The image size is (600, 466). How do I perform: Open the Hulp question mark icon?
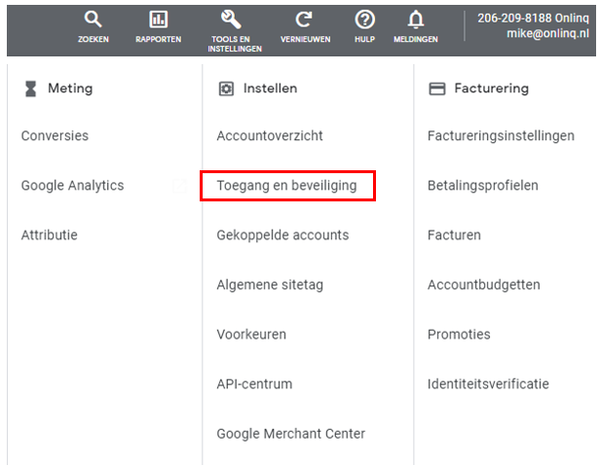point(365,20)
